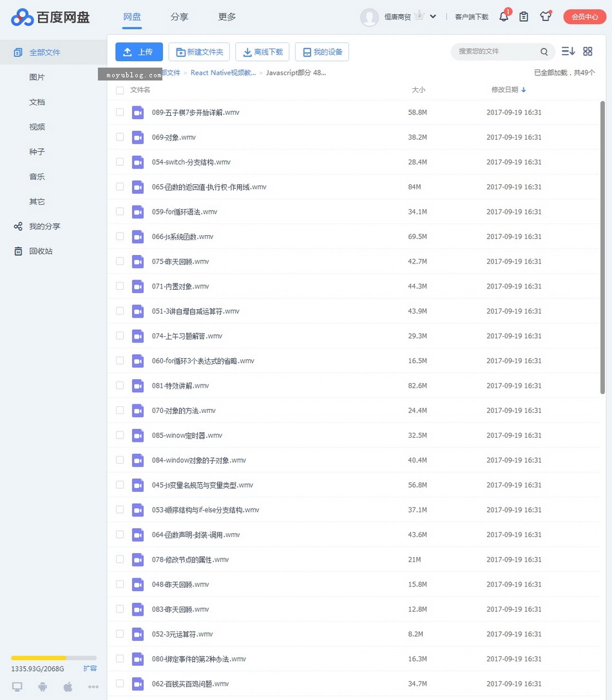Image resolution: width=612 pixels, height=700 pixels.
Task: Open 回收站 in sidebar
Action: tap(41, 251)
